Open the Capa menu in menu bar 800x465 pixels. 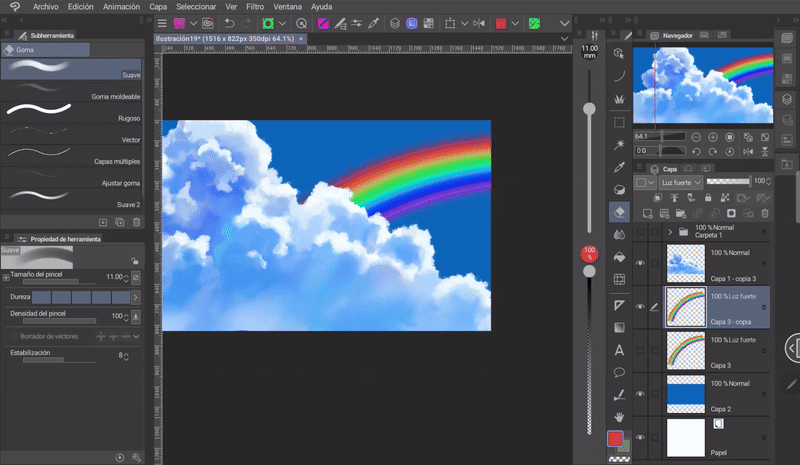158,6
